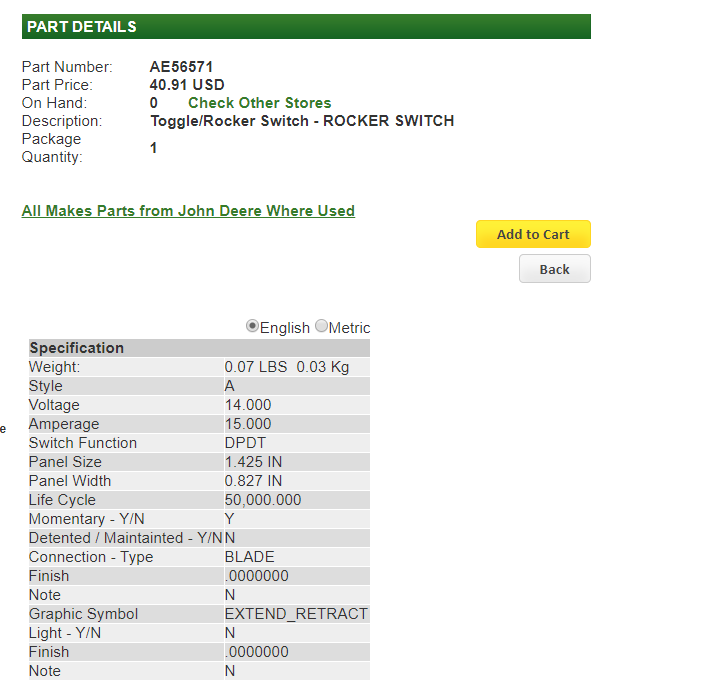
Task: Click the Amperage value 15.000
Action: (248, 424)
